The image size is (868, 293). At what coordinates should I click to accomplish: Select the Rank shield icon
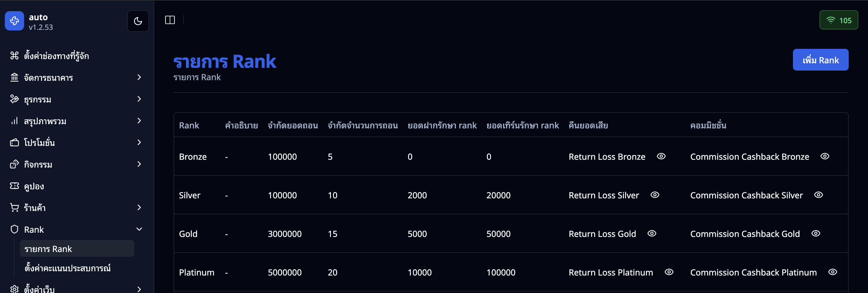tap(14, 229)
